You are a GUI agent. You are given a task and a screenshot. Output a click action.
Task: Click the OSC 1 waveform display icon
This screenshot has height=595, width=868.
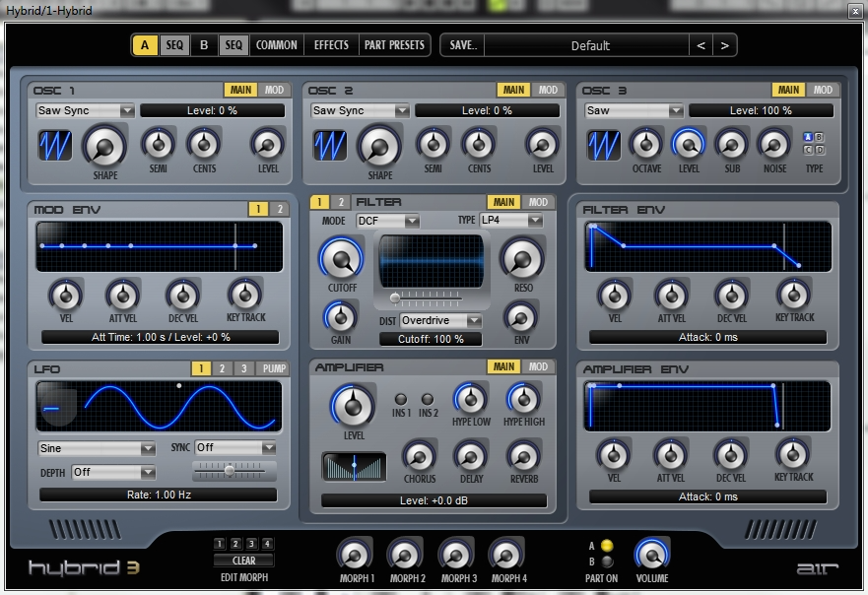55,146
